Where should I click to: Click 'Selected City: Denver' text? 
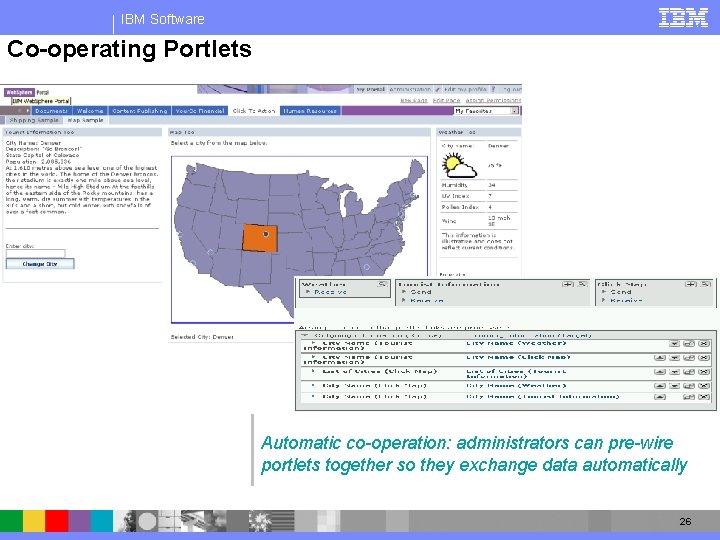tap(202, 337)
